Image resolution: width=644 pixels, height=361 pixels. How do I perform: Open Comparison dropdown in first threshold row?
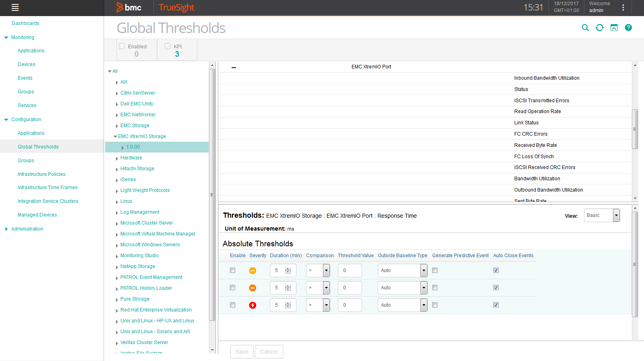click(318, 270)
